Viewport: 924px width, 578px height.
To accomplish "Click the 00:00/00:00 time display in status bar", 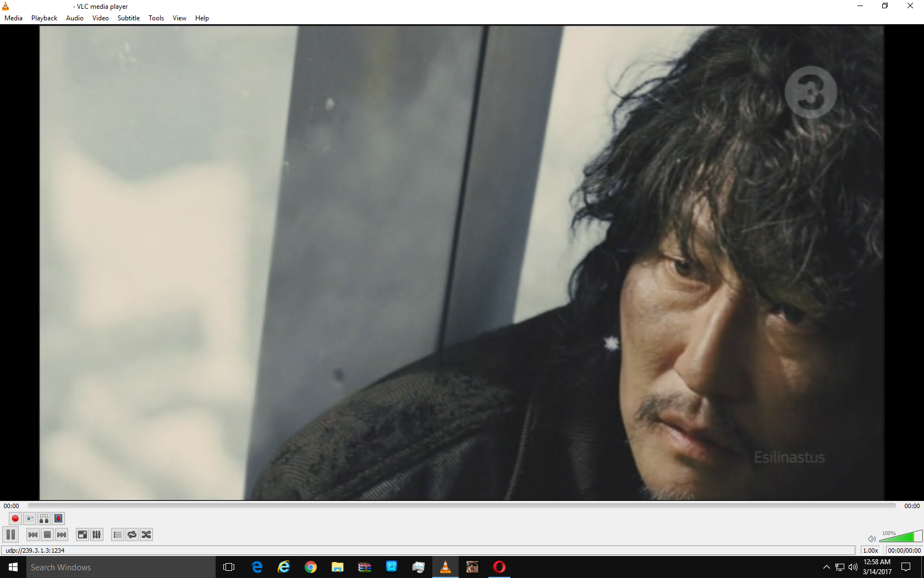I will [x=904, y=550].
